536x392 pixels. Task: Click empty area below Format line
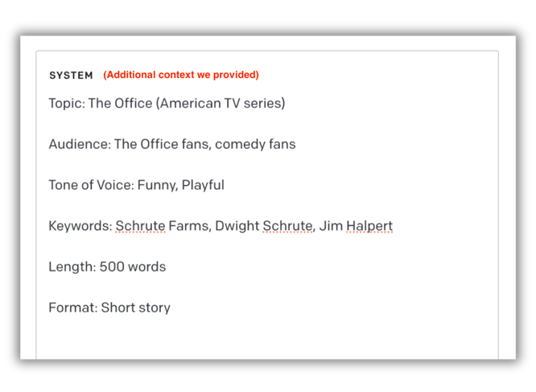[x=266, y=336]
